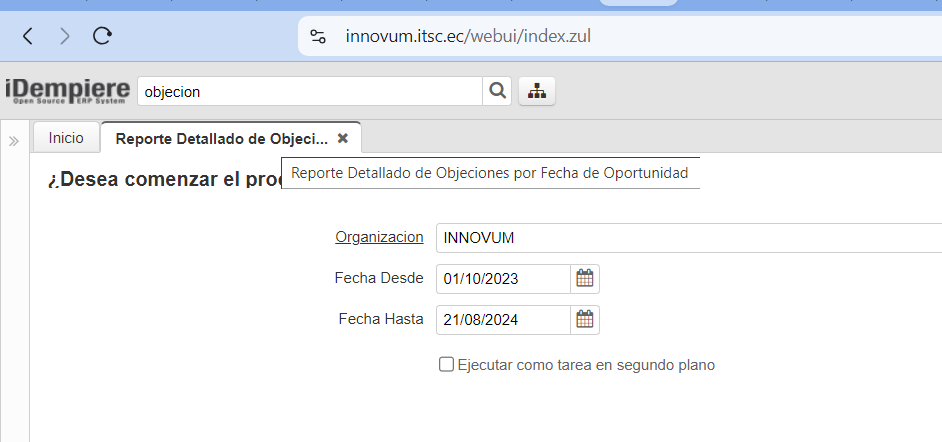Switch to the Inicio tab

66,138
